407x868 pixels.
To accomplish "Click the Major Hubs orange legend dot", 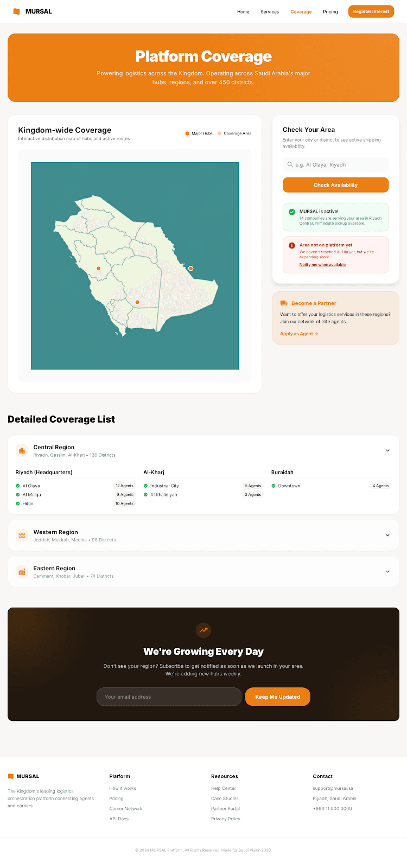I will [x=187, y=133].
